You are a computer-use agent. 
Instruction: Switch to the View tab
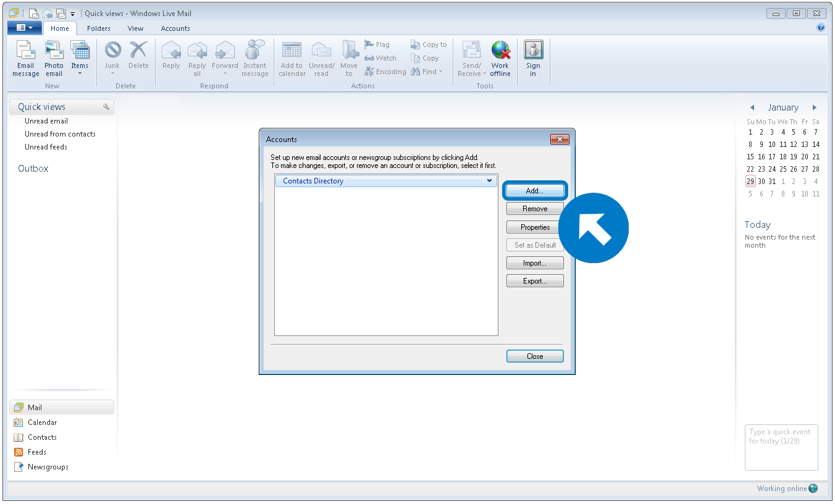pos(135,28)
